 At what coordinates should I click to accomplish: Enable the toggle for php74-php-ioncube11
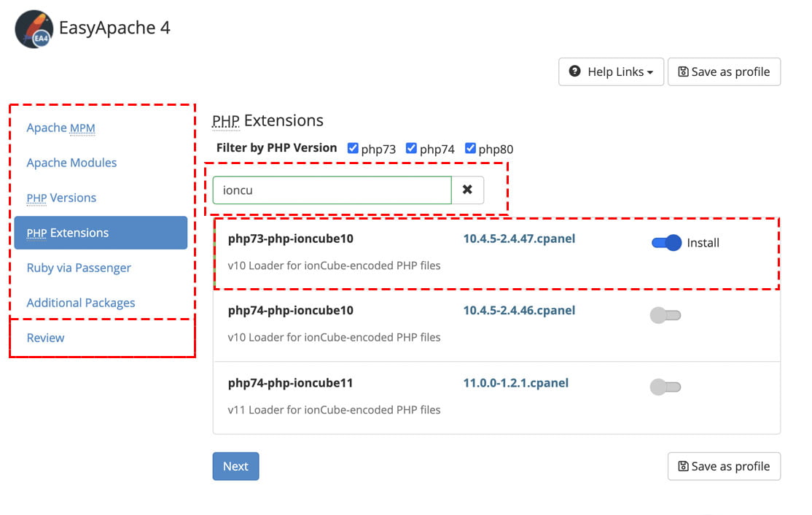664,387
